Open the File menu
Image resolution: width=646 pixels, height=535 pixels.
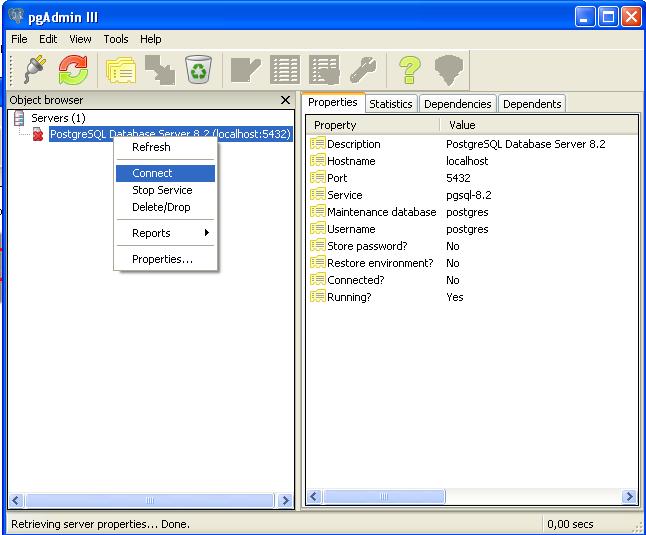tap(19, 39)
